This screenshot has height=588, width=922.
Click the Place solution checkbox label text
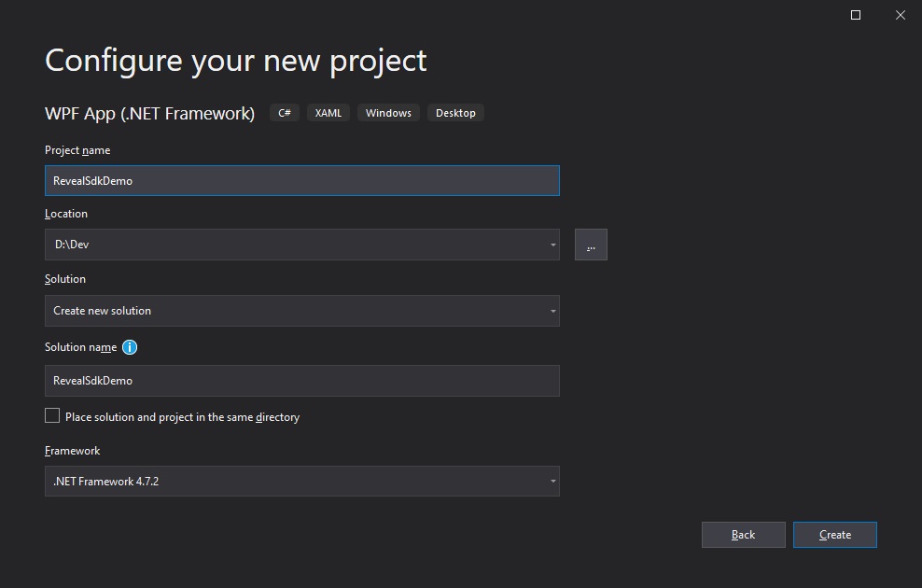point(182,417)
